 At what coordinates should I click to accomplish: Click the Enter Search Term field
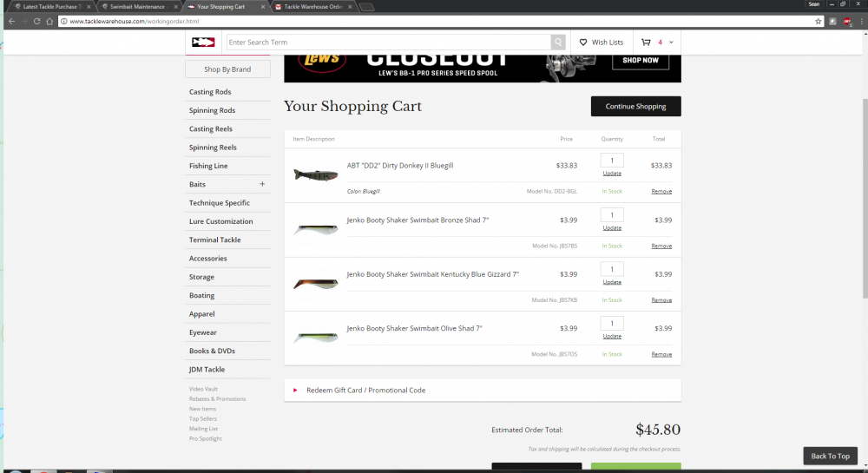388,42
